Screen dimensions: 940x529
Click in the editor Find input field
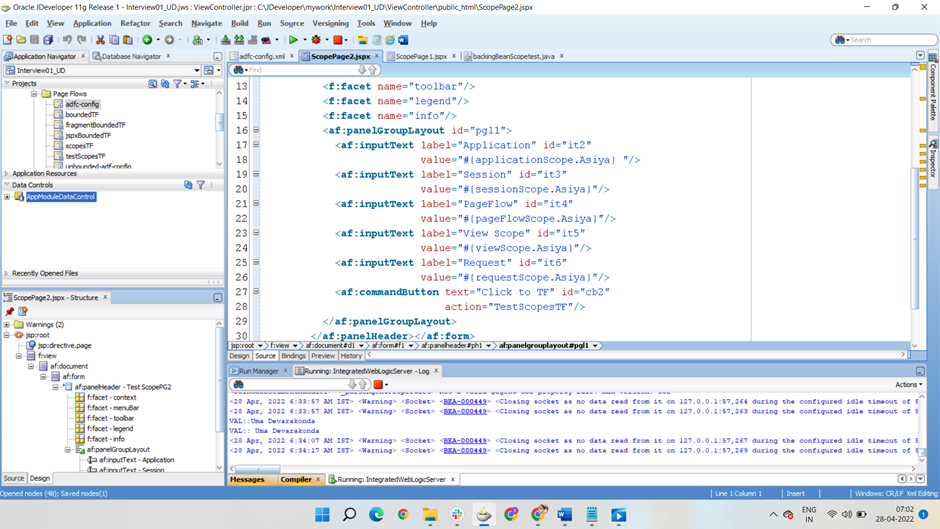[x=303, y=70]
